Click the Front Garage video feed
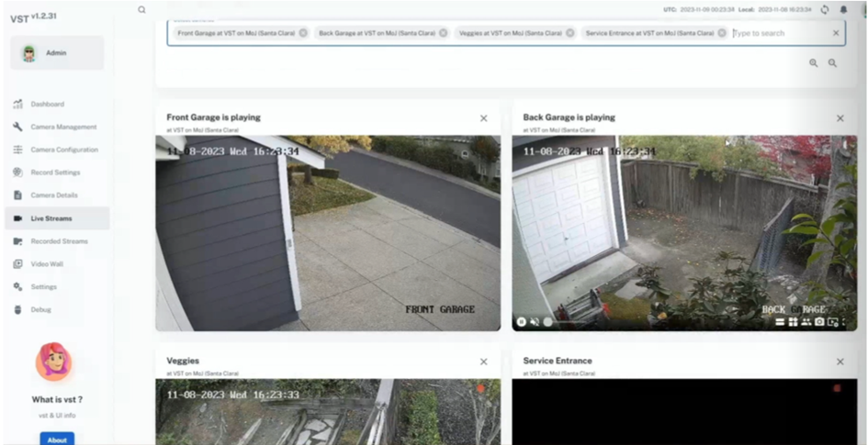This screenshot has height=445, width=868. tap(328, 233)
